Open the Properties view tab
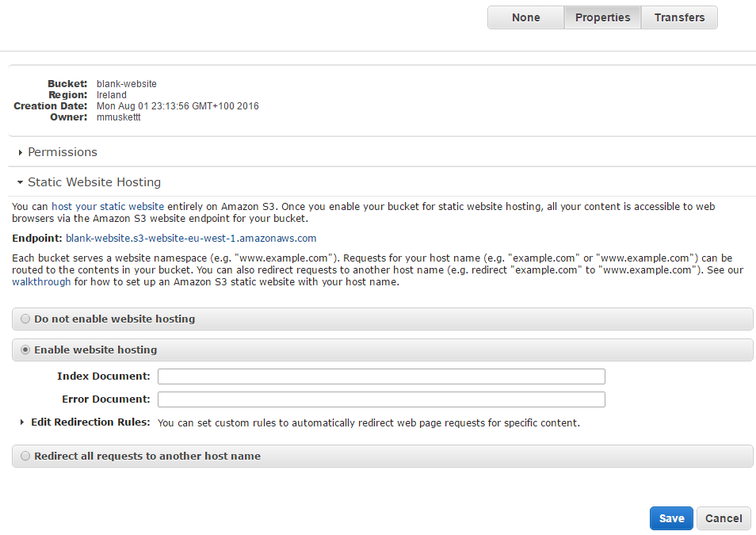This screenshot has width=756, height=535. [603, 17]
